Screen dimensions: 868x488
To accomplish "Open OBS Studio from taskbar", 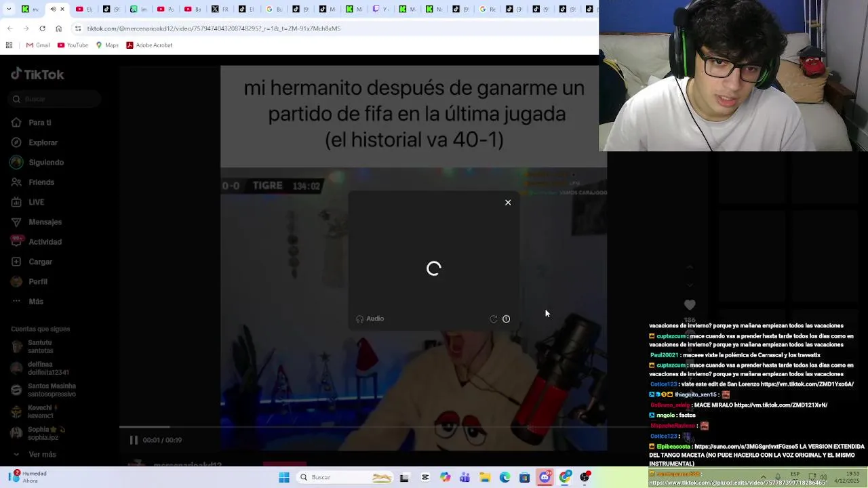I will [585, 477].
